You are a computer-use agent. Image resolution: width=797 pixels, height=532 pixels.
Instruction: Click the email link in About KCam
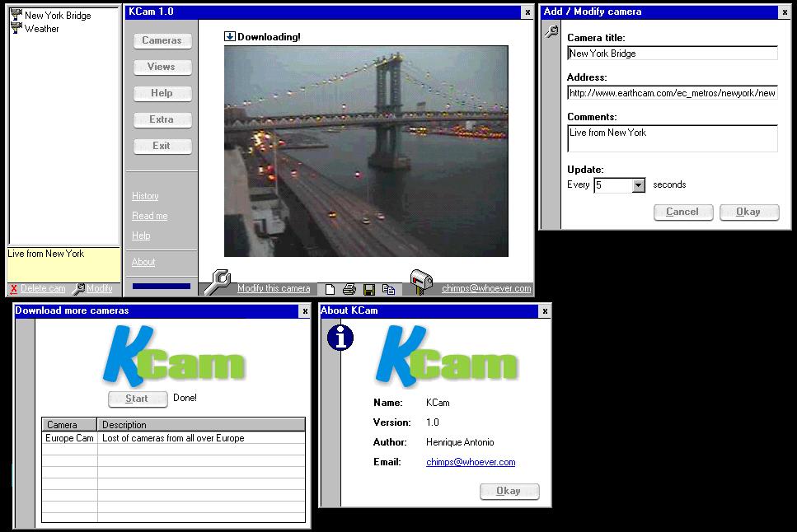(471, 462)
